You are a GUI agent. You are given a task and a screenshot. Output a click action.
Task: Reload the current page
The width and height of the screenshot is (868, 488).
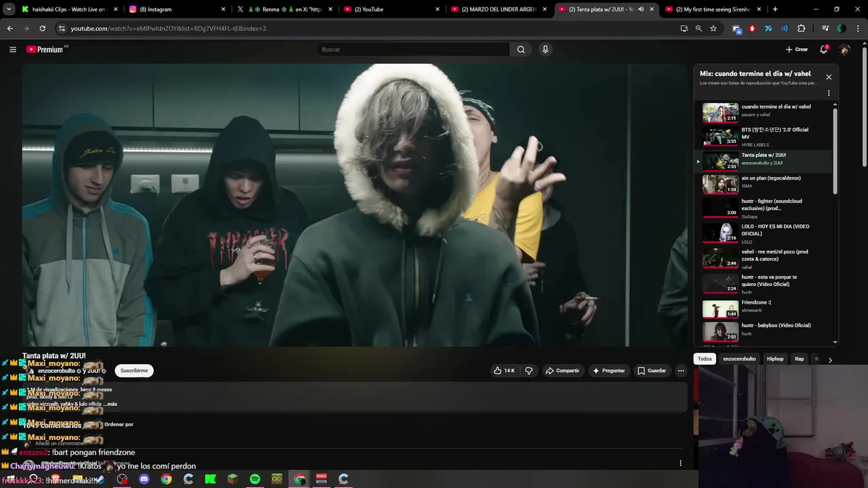click(x=42, y=28)
